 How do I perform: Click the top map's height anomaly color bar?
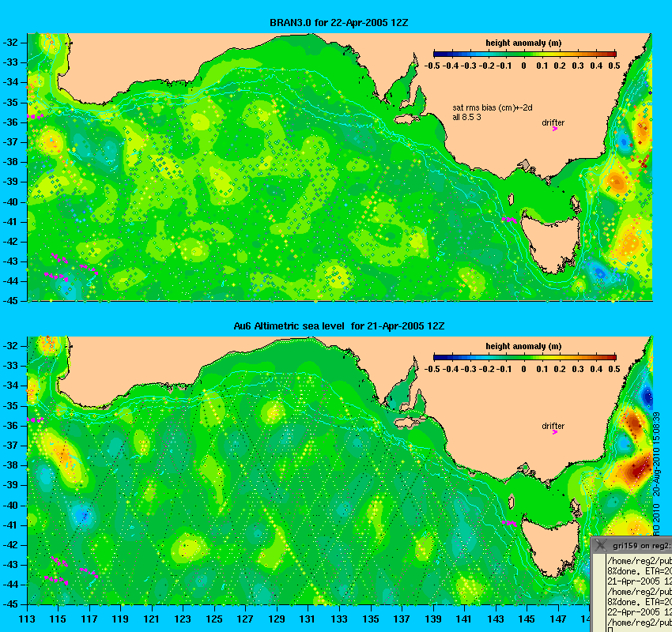(x=525, y=54)
